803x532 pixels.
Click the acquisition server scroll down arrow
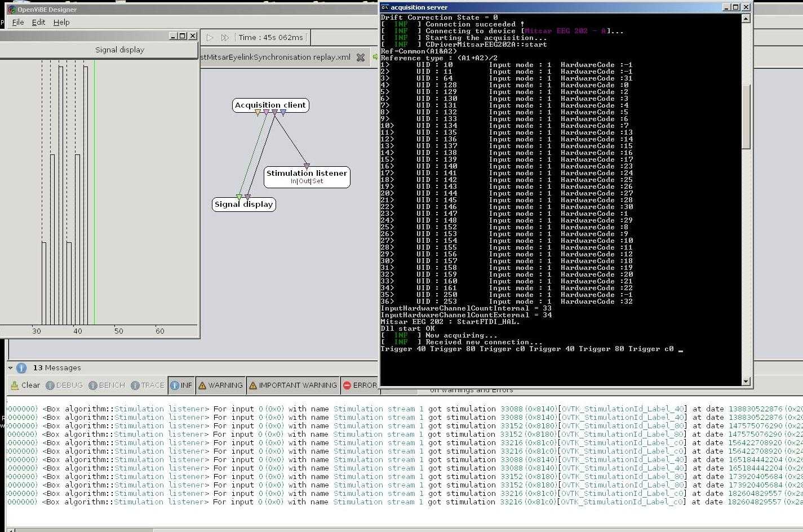click(746, 382)
